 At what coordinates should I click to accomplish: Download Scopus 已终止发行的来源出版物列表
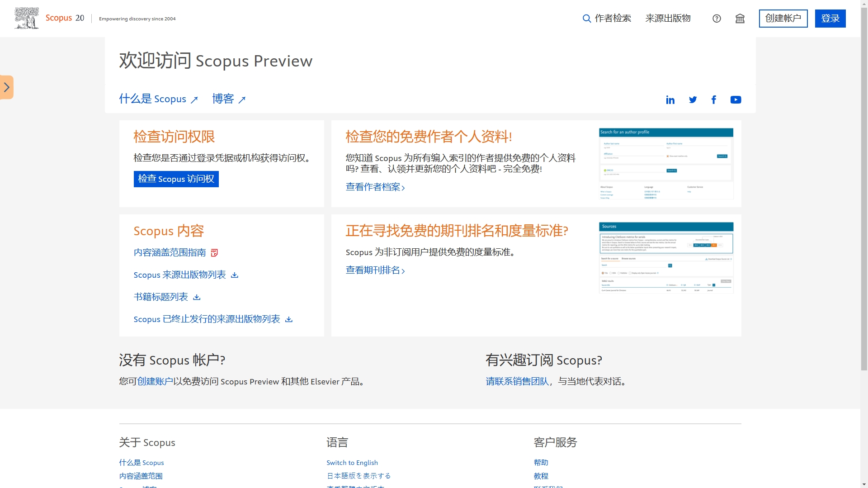click(207, 319)
